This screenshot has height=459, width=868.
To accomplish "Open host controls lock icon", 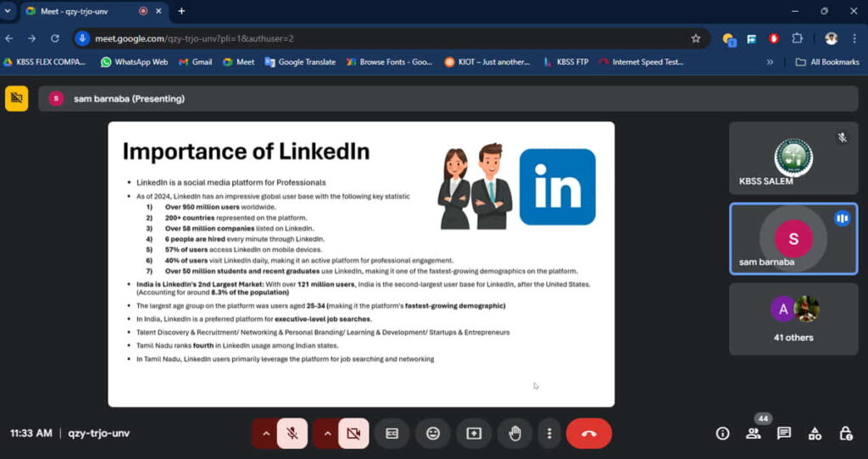I will (845, 434).
